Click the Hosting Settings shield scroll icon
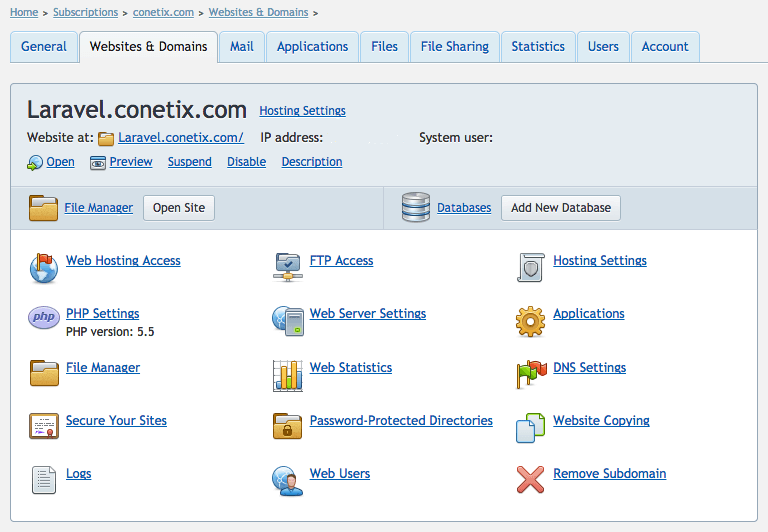 pyautogui.click(x=530, y=267)
